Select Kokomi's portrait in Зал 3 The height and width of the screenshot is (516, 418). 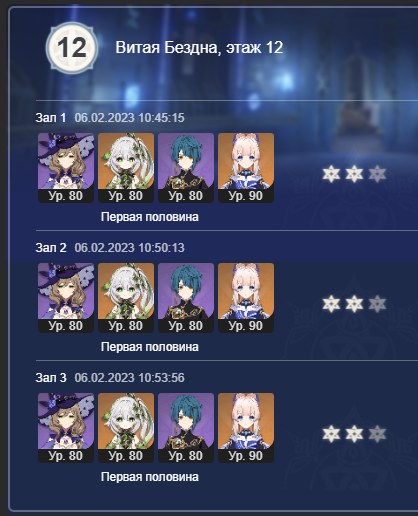(246, 428)
